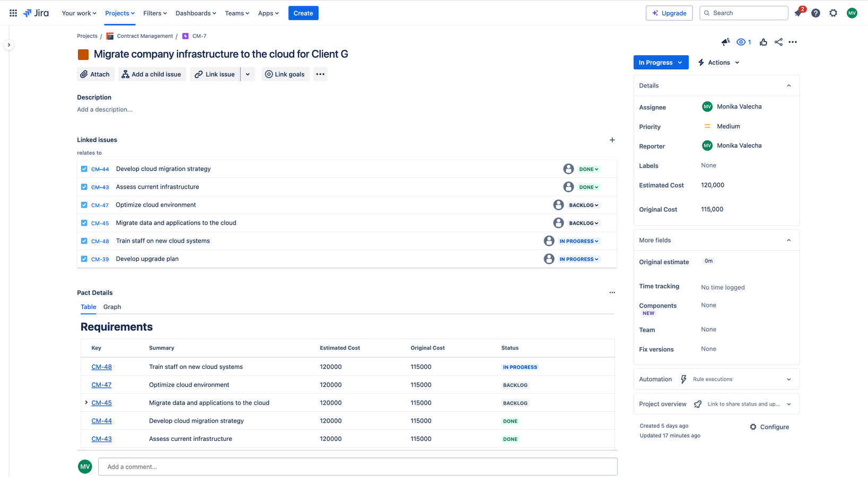This screenshot has height=477, width=868.
Task: Change CM-47 BACKLOG status dropdown
Action: (x=583, y=205)
